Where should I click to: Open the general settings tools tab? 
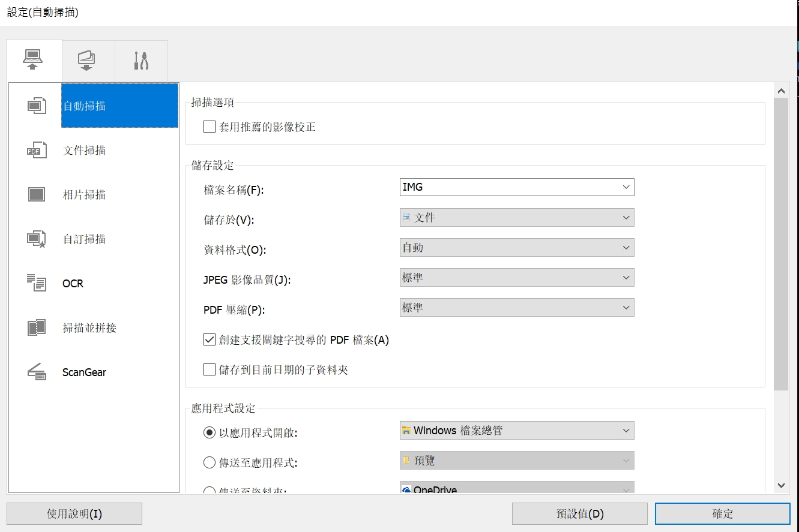pyautogui.click(x=141, y=61)
